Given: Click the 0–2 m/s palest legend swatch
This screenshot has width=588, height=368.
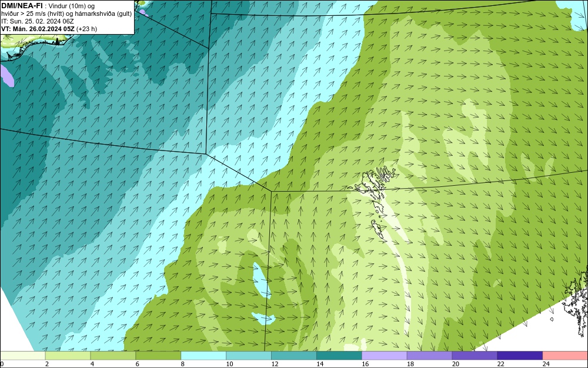Looking at the screenshot, I should pyautogui.click(x=22, y=356).
